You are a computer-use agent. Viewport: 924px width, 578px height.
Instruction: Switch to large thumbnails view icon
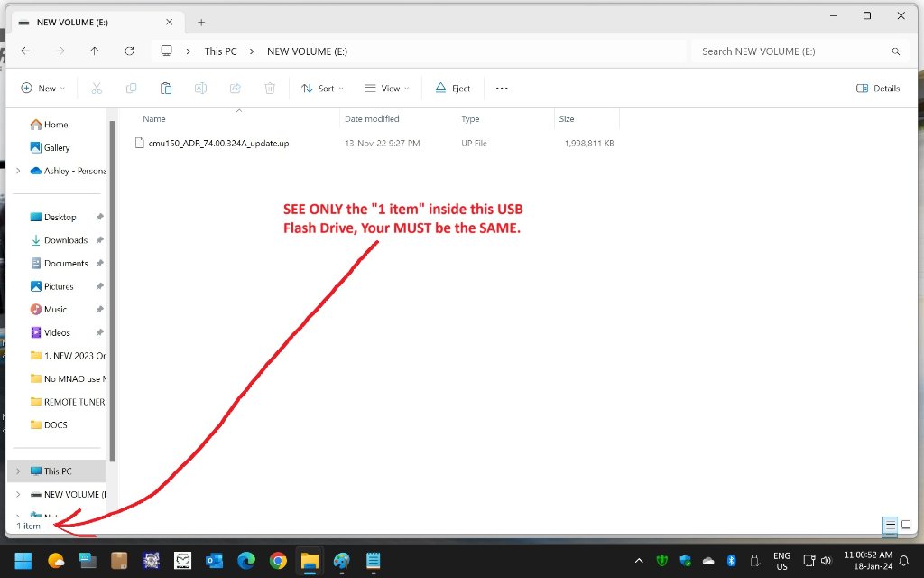coord(906,525)
